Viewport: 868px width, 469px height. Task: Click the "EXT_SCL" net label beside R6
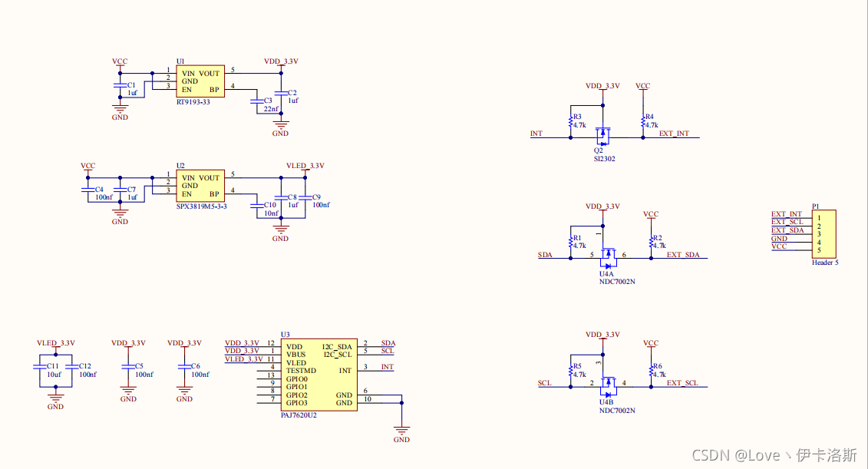pyautogui.click(x=682, y=383)
